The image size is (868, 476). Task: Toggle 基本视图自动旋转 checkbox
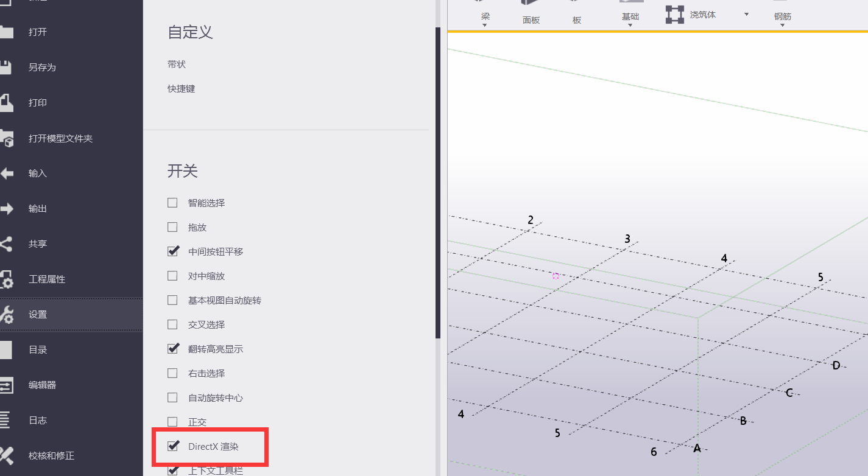point(172,300)
